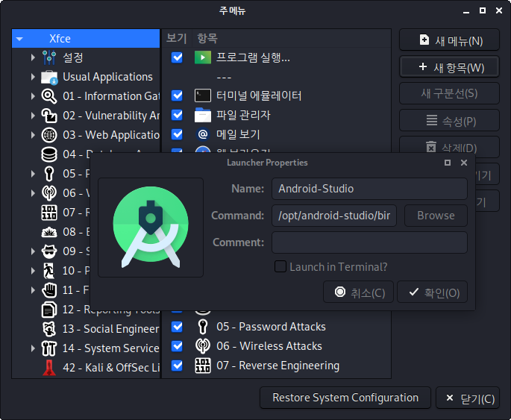Click Restore System Configuration button
Viewport: 511px width, 420px height.
point(345,398)
